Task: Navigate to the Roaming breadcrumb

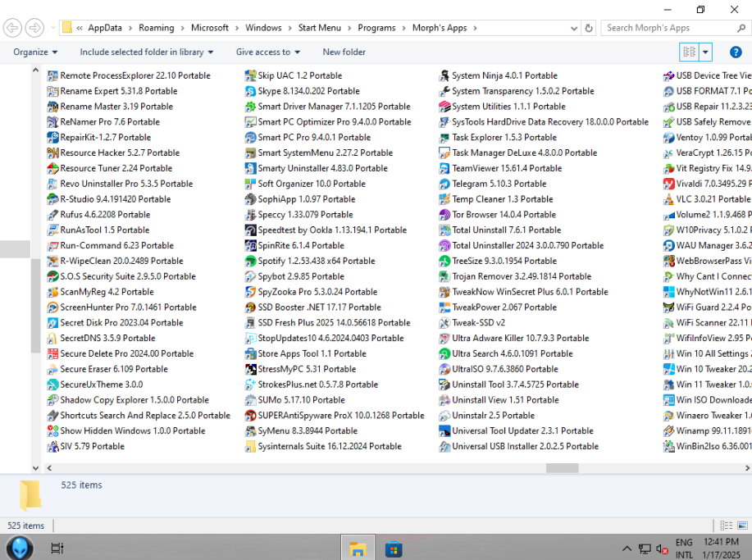Action: click(x=157, y=28)
